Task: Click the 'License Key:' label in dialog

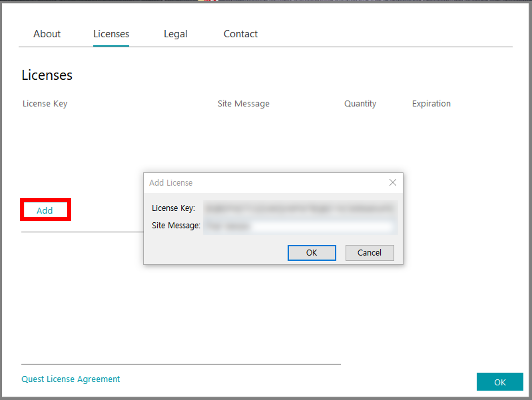Action: [173, 208]
